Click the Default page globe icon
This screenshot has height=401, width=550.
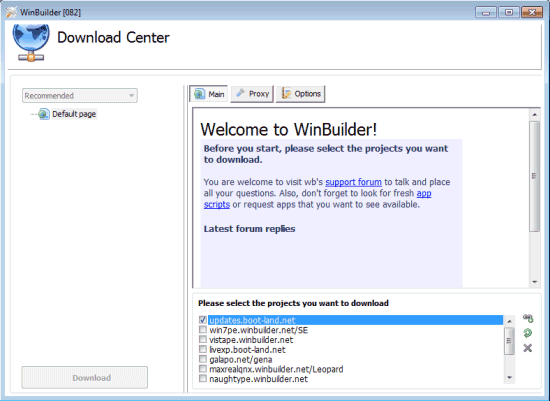44,114
